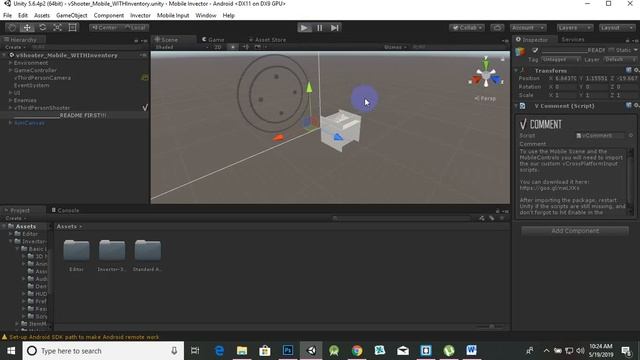The width and height of the screenshot is (640, 360).
Task: Open the Gizmos dropdown in Scene view
Action: [395, 47]
